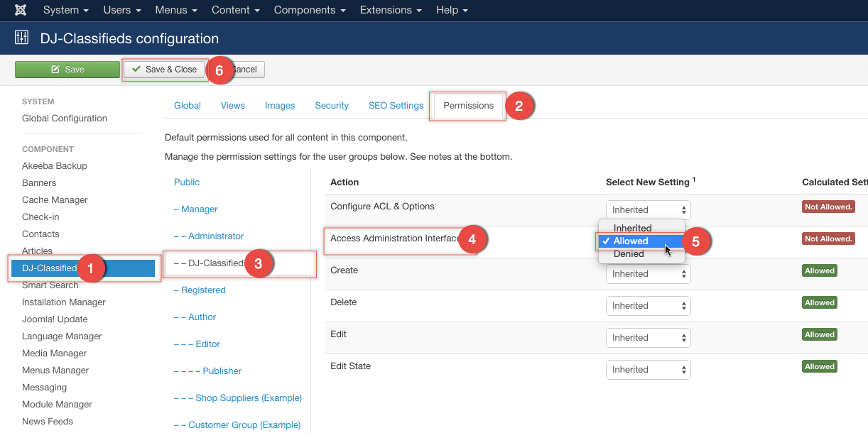Select the Publisher user group
The width and height of the screenshot is (868, 433).
[208, 371]
